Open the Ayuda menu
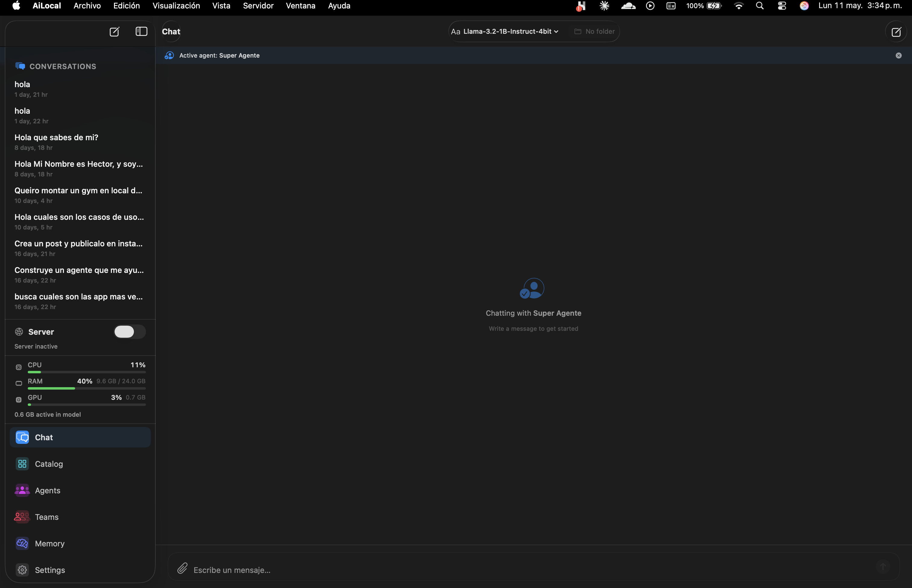Viewport: 912px width, 588px height. 339,6
